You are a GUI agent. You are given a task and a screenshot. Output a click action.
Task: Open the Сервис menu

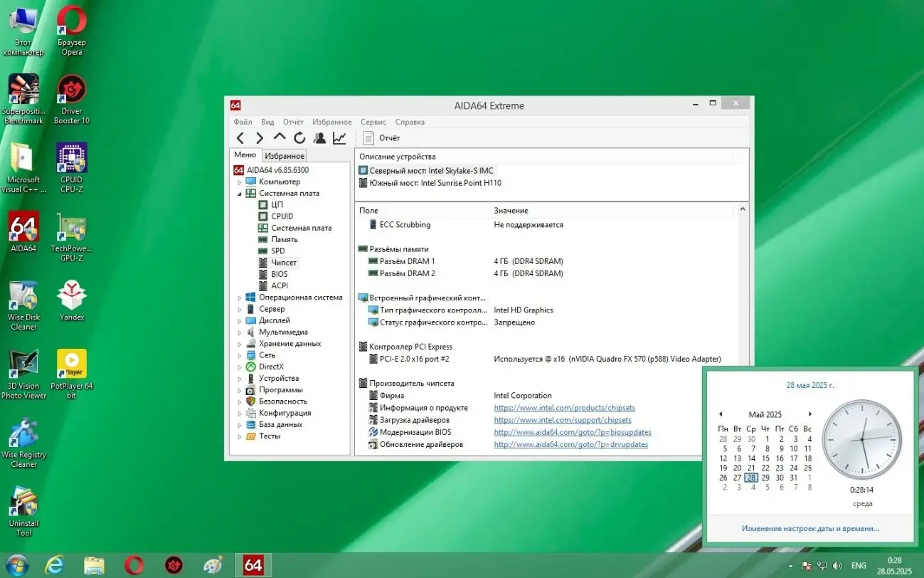(373, 122)
